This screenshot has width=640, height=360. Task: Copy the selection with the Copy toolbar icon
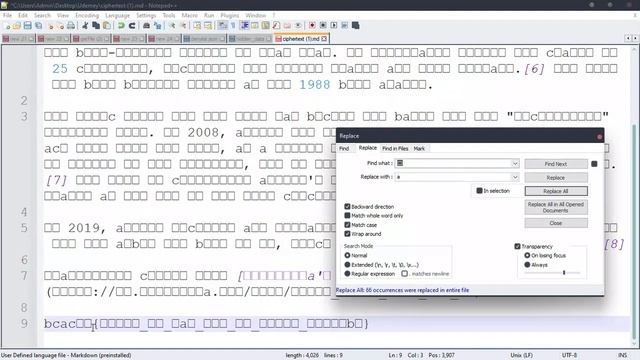pos(96,25)
